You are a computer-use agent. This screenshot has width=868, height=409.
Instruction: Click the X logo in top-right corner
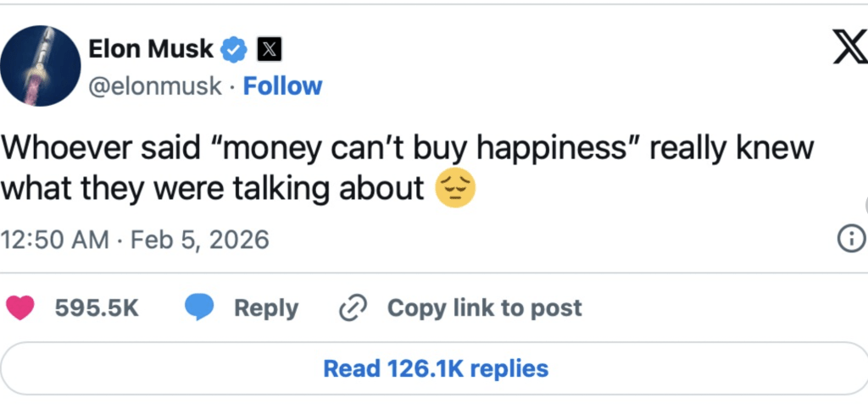click(x=846, y=50)
